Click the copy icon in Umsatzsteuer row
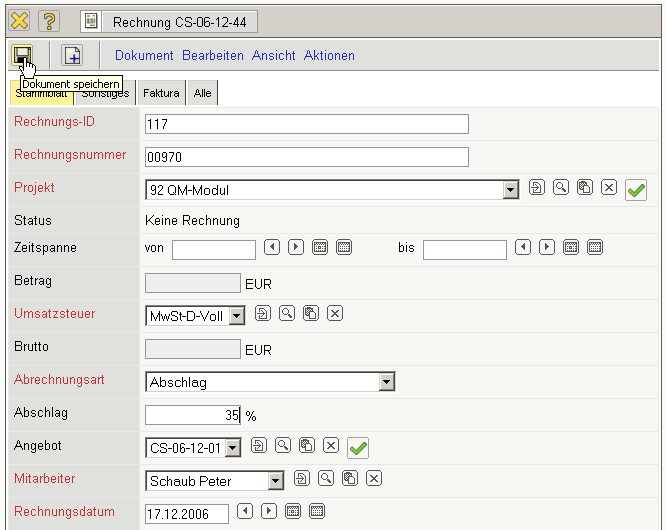Image resolution: width=666 pixels, height=530 pixels. coord(311,314)
